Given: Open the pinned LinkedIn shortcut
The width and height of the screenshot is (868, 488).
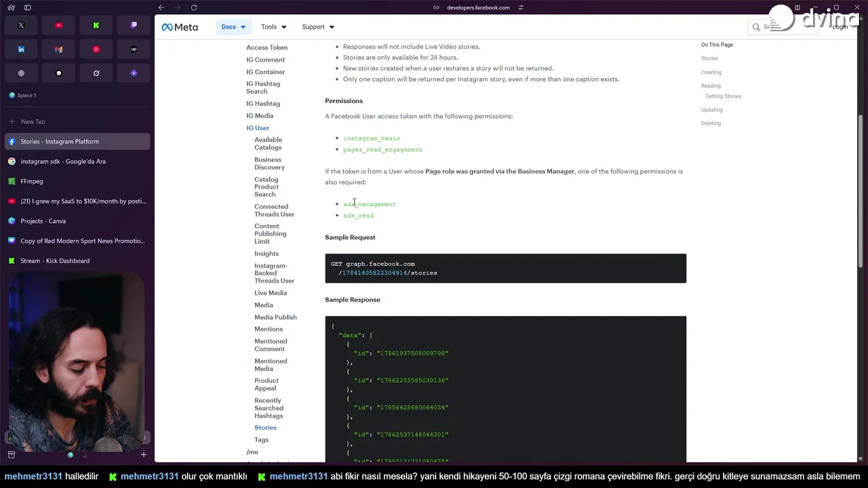Looking at the screenshot, I should 21,49.
